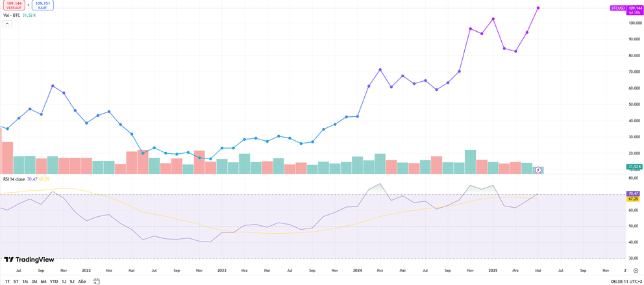Click the red Verkauf sell button
644x285 pixels.
point(14,5)
